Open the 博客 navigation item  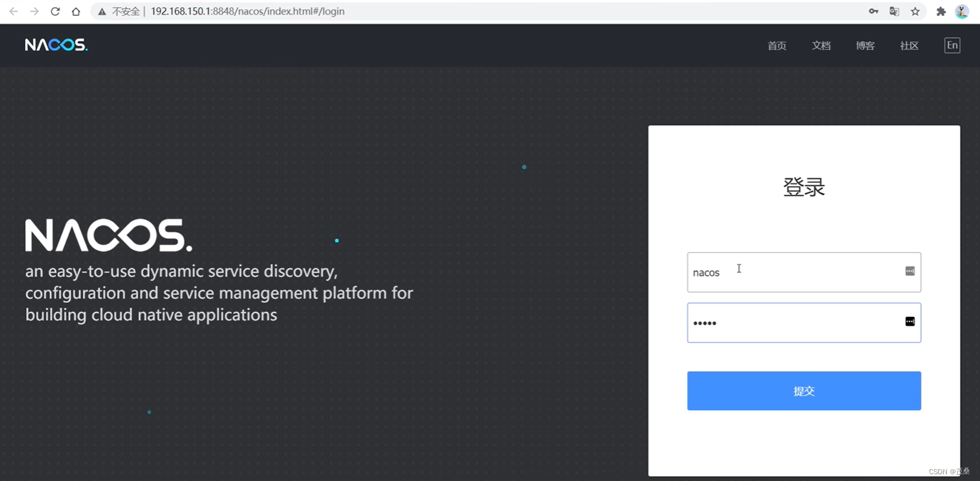(x=865, y=45)
